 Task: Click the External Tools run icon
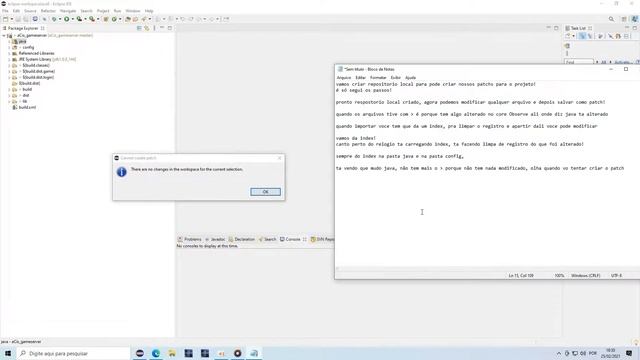(x=92, y=19)
